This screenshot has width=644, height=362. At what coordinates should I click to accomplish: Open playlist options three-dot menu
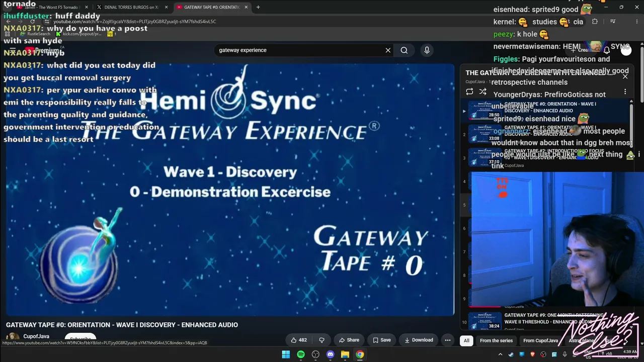[625, 92]
